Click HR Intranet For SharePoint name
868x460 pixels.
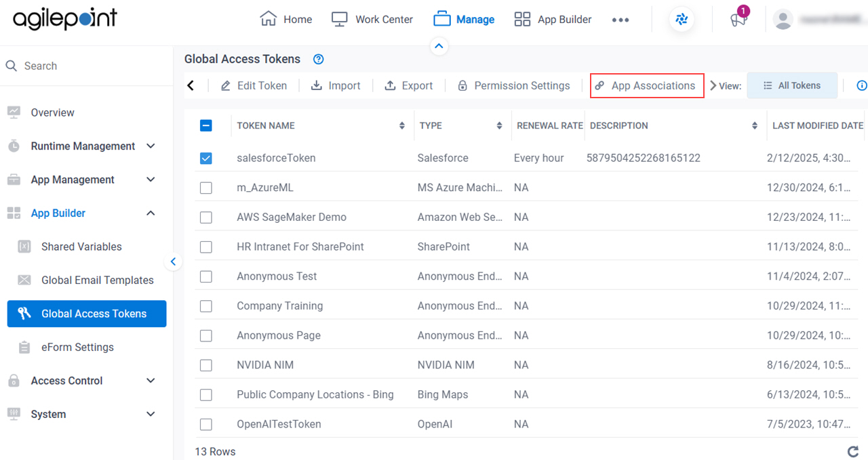point(300,247)
